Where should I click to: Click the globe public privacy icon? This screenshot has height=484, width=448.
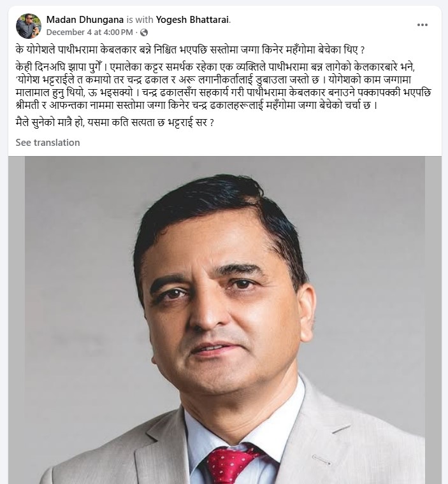(144, 32)
